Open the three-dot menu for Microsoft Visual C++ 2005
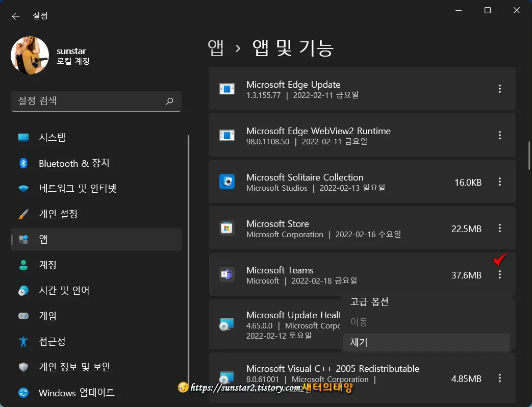The image size is (532, 407). [x=500, y=378]
